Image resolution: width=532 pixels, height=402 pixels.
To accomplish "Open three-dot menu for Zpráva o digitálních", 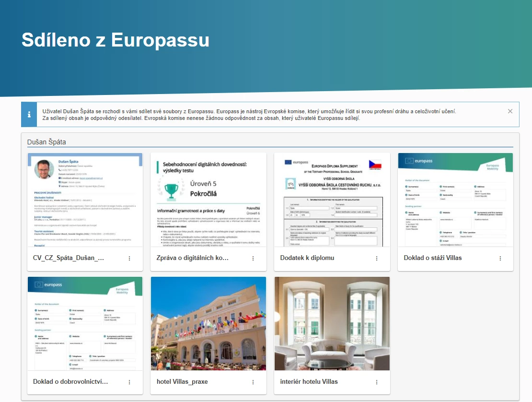I will click(x=253, y=259).
